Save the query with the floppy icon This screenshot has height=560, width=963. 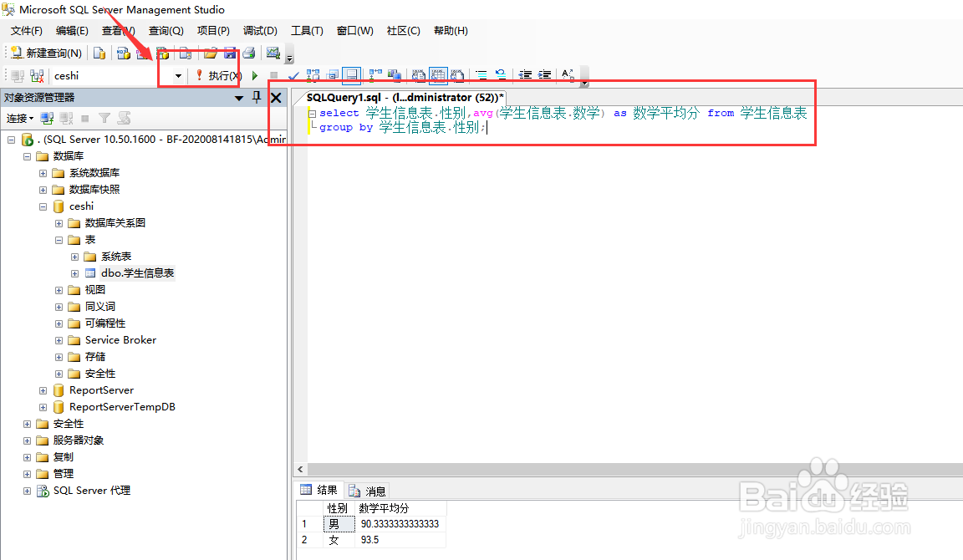point(230,53)
